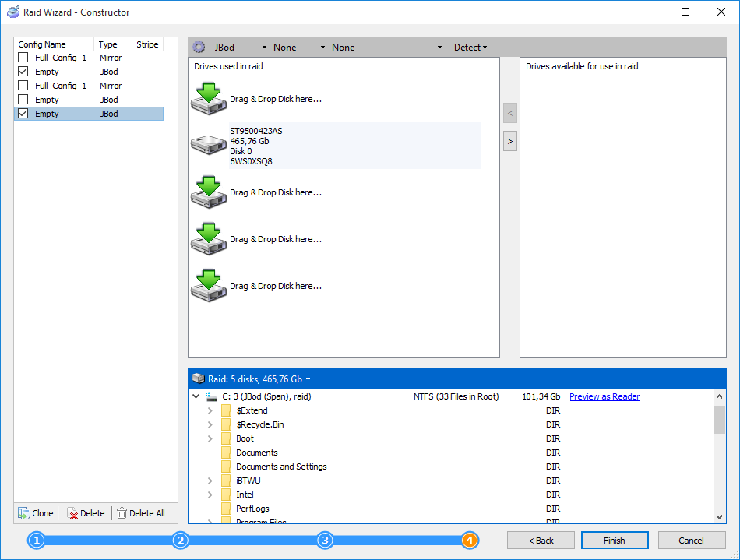Click the NTFS (33 Files in Root) text
This screenshot has width=740, height=560.
[x=456, y=396]
